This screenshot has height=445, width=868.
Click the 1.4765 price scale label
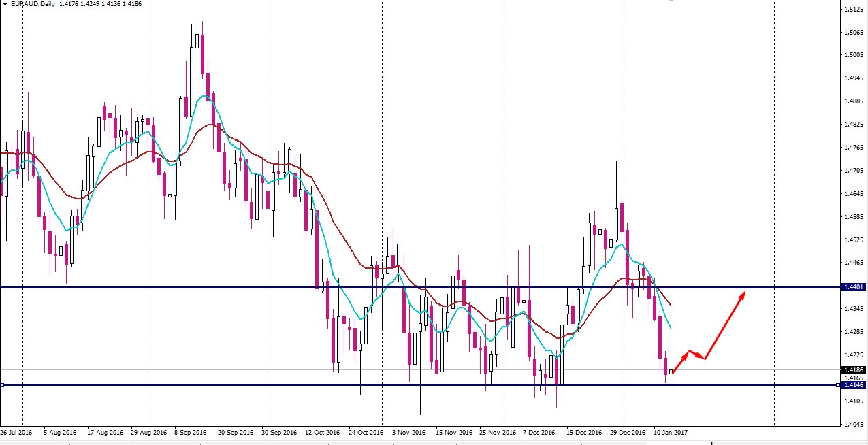(x=854, y=148)
